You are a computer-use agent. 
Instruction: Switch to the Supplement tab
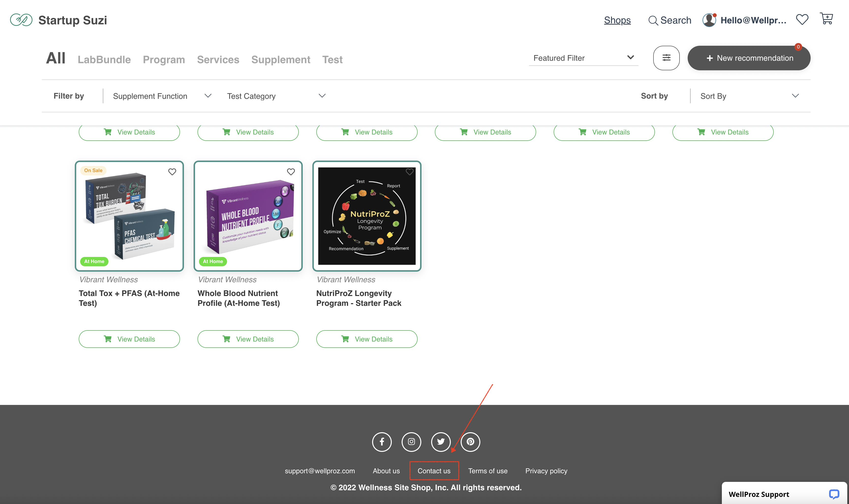tap(281, 60)
